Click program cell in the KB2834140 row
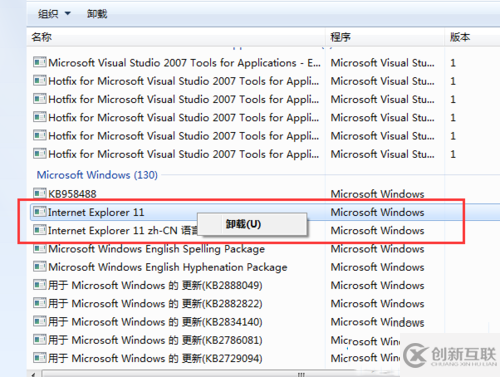Viewport: 500px width, 377px height. (377, 322)
